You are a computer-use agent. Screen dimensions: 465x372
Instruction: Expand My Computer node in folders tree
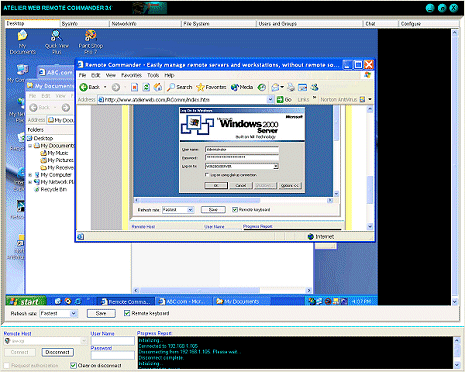coord(30,175)
